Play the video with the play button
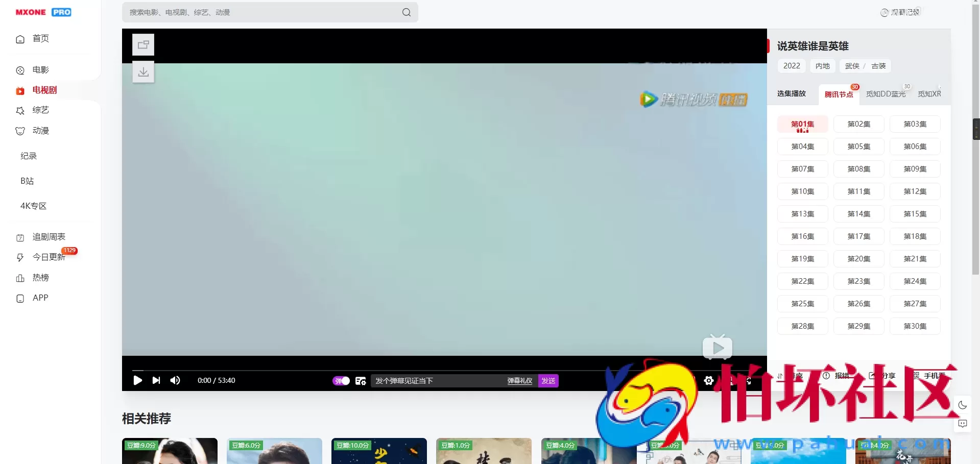980x464 pixels. [x=137, y=380]
